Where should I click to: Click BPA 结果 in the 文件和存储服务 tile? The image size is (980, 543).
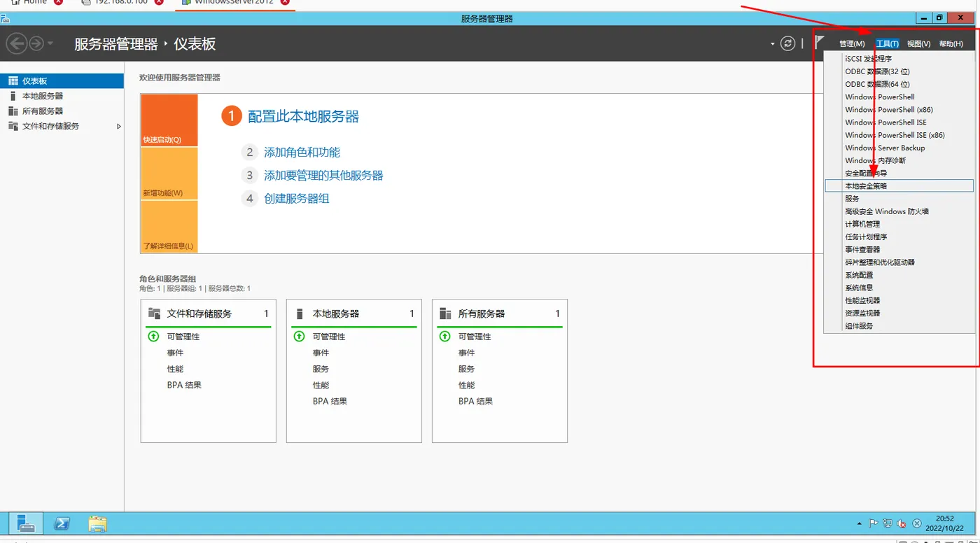click(x=184, y=385)
